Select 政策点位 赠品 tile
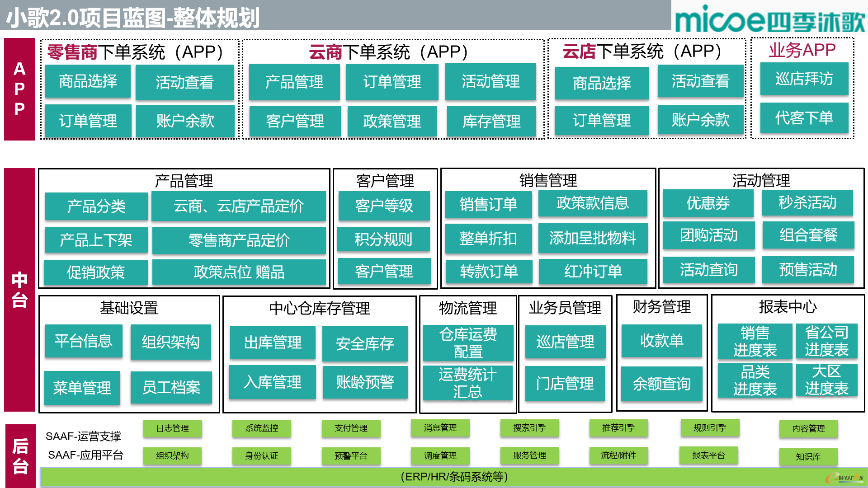868x488 pixels. pos(239,272)
